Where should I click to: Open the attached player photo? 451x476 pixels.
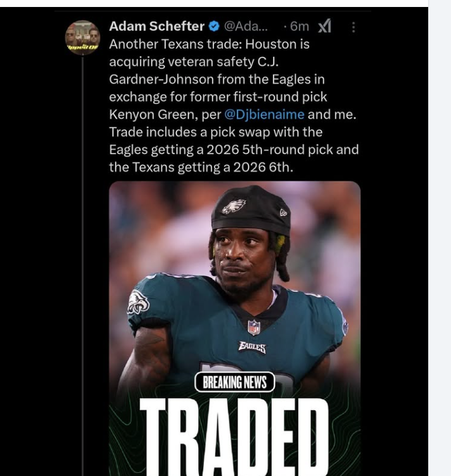coord(234,329)
